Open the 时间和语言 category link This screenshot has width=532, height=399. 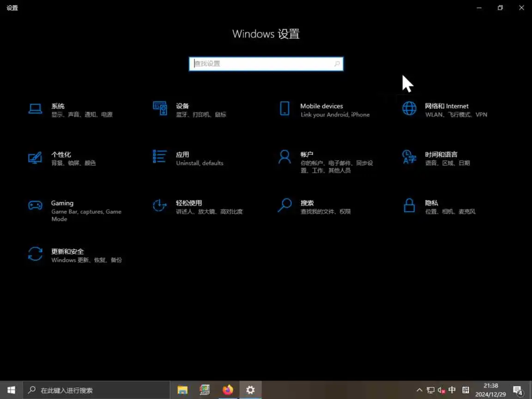pyautogui.click(x=441, y=155)
